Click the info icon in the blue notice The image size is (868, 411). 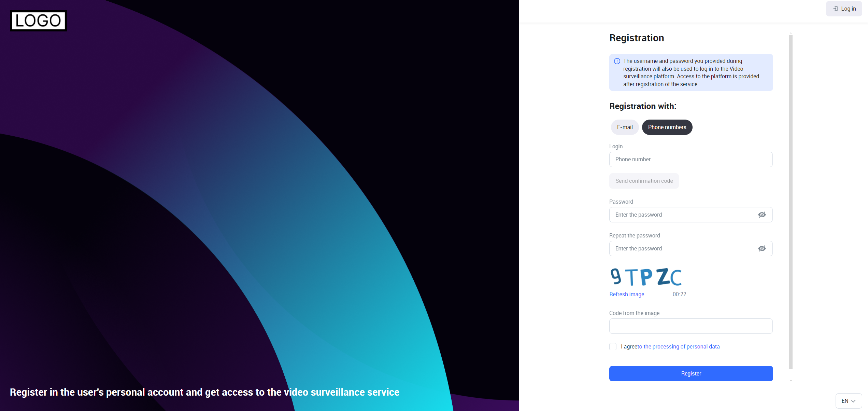(x=617, y=61)
